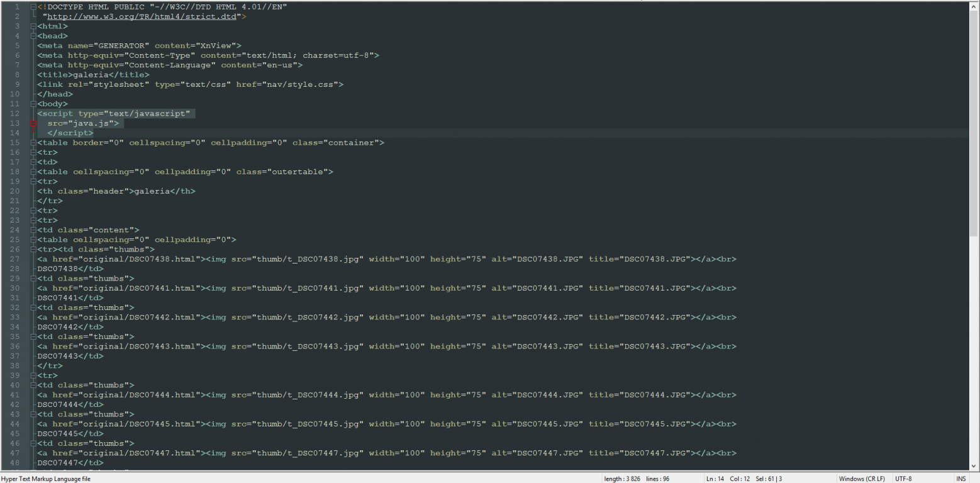Open the Windows (CR LF) line ending selector
The image size is (980, 483).
coord(862,479)
